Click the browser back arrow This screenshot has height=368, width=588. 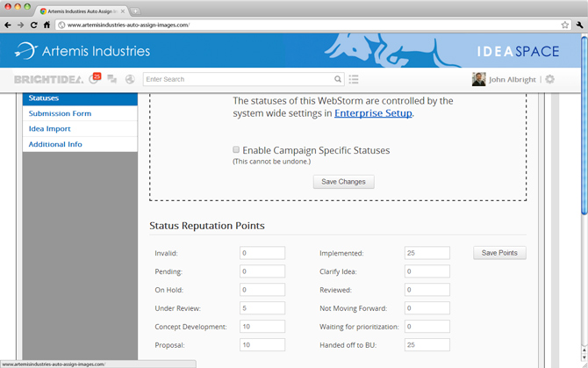(8, 25)
